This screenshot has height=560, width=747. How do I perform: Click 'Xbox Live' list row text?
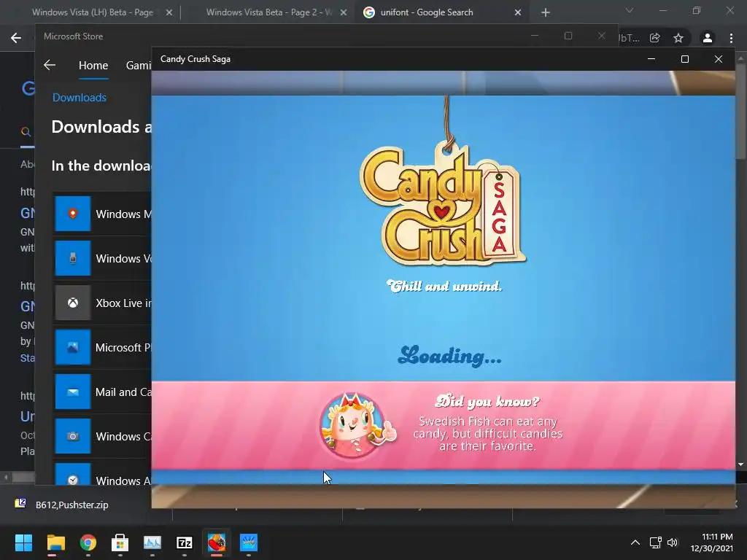click(x=123, y=303)
